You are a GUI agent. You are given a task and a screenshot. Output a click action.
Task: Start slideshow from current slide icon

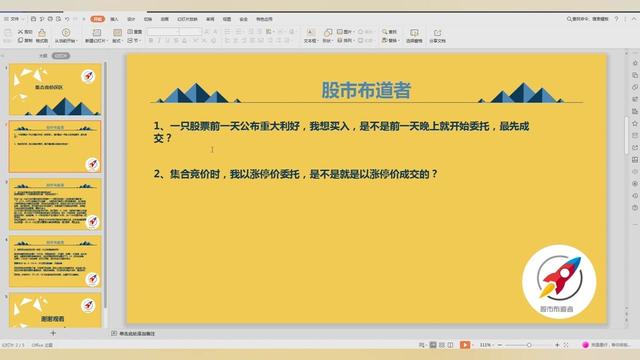click(66, 33)
